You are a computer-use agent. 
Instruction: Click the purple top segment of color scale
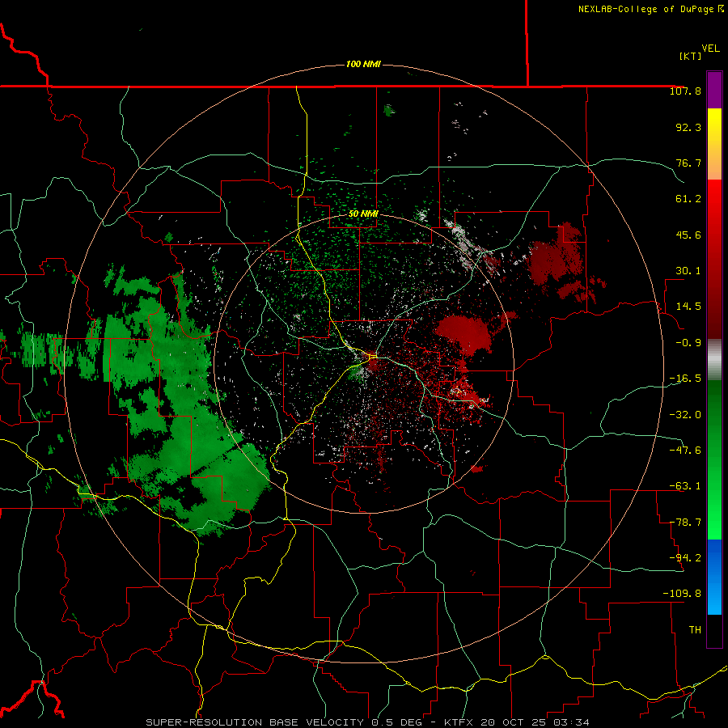point(714,91)
